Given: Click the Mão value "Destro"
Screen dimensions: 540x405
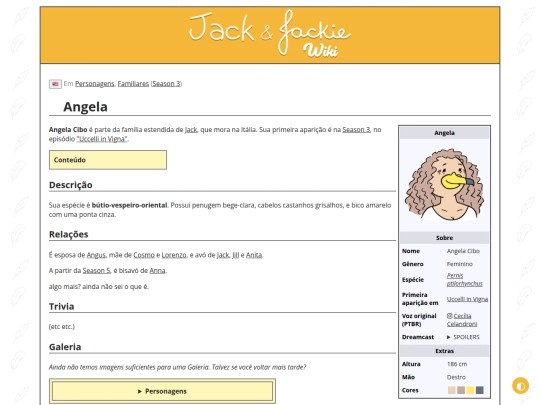Looking at the screenshot, I should click(456, 377).
